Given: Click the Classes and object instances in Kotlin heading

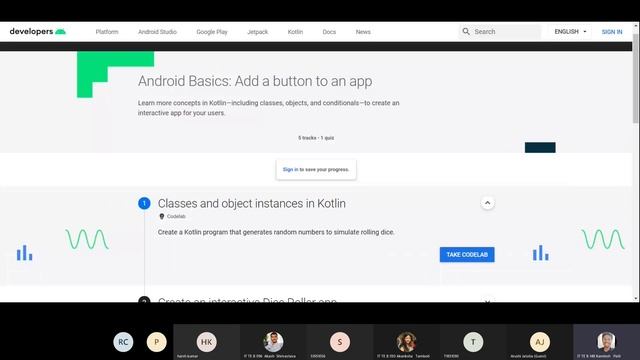Looking at the screenshot, I should pyautogui.click(x=251, y=203).
